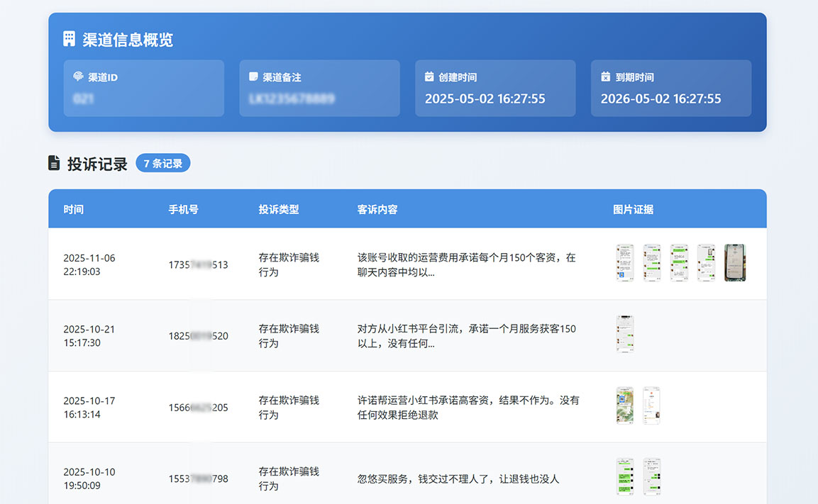
Task: Open first evidence thumbnail in 2025-11-06 row
Action: 625,263
